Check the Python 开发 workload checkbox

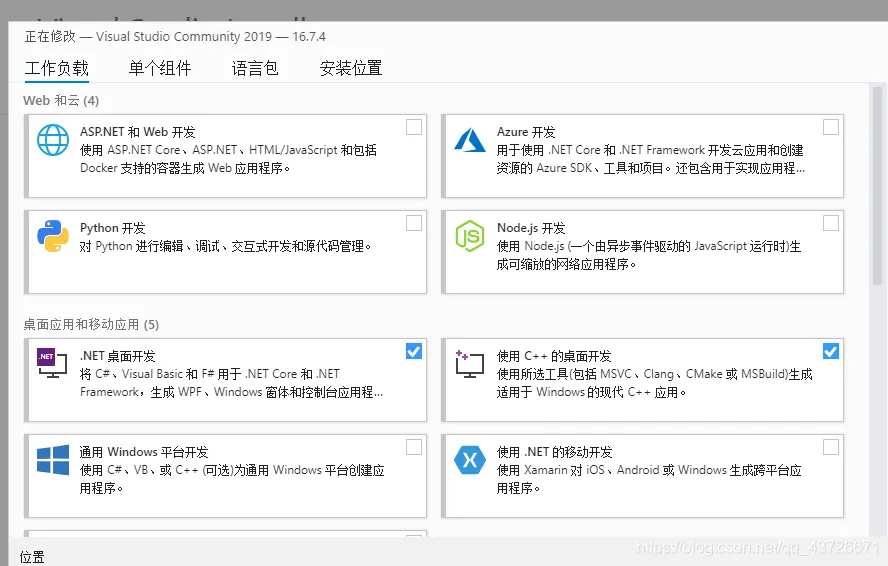[414, 223]
